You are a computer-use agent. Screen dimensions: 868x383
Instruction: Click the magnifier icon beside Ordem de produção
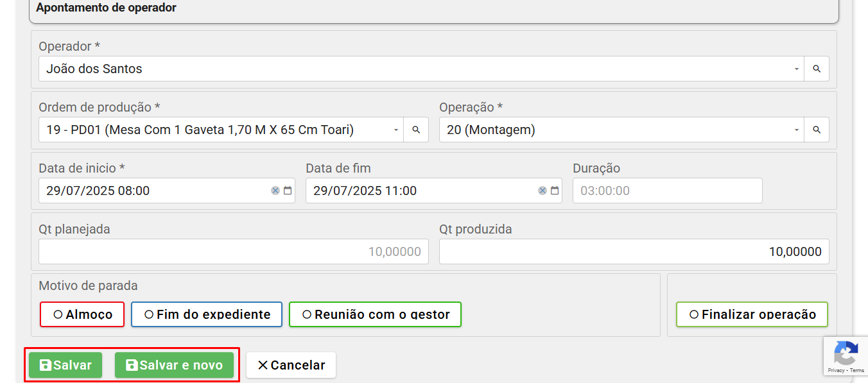point(416,130)
